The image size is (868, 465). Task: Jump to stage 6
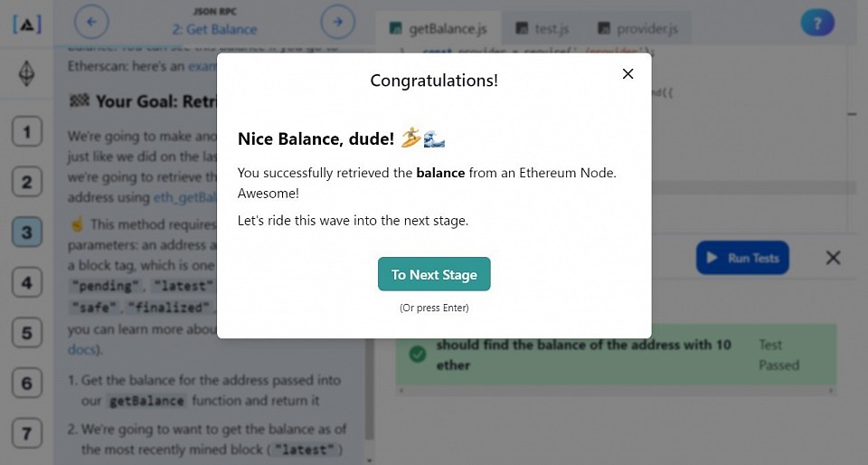tap(26, 383)
